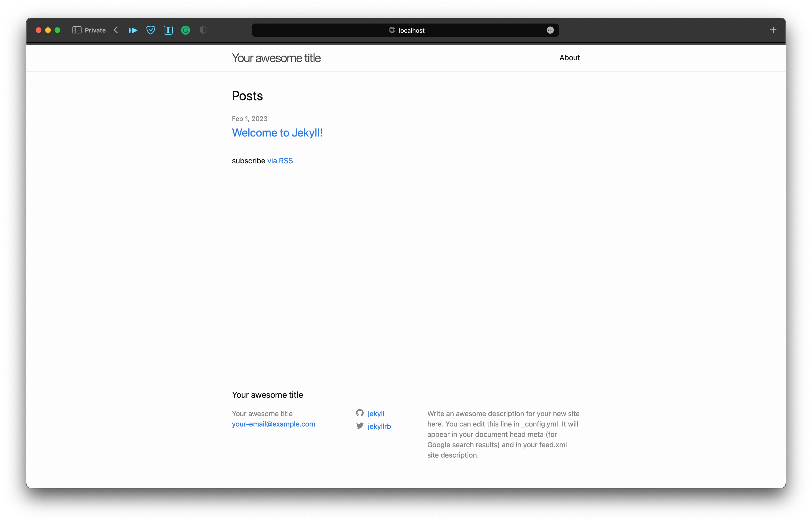Image resolution: width=812 pixels, height=523 pixels.
Task: Show the Safari sidebar
Action: coord(77,30)
